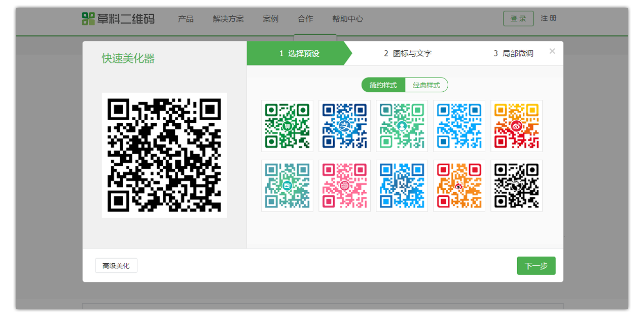This screenshot has width=644, height=317.
Task: Open 高级美化 advanced beautify
Action: point(116,266)
